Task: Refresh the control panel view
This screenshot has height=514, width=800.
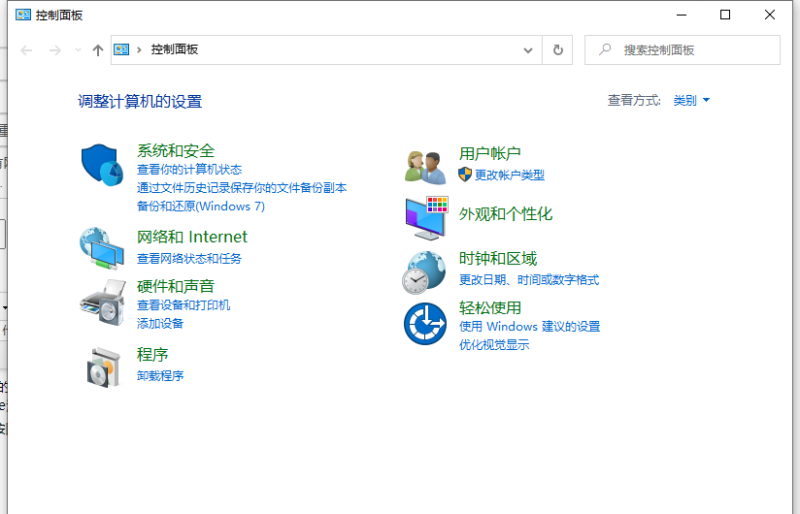Action: tap(558, 50)
